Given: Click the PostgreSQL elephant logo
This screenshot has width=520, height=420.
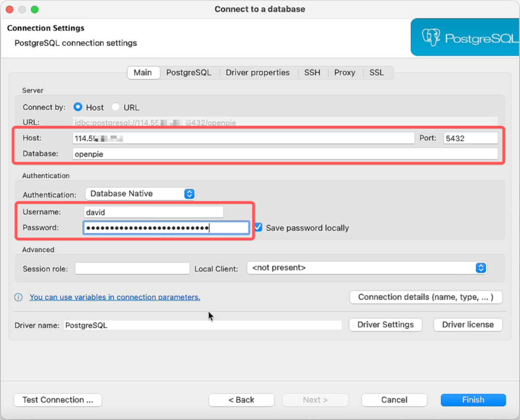Looking at the screenshot, I should (431, 38).
